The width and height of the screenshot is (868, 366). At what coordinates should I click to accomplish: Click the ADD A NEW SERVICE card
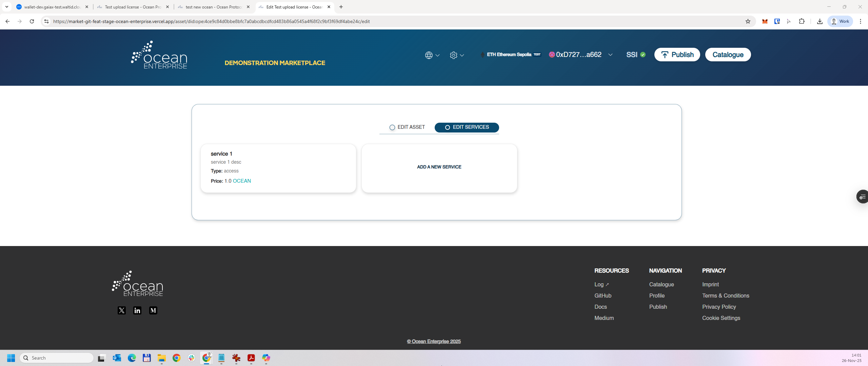tap(439, 167)
